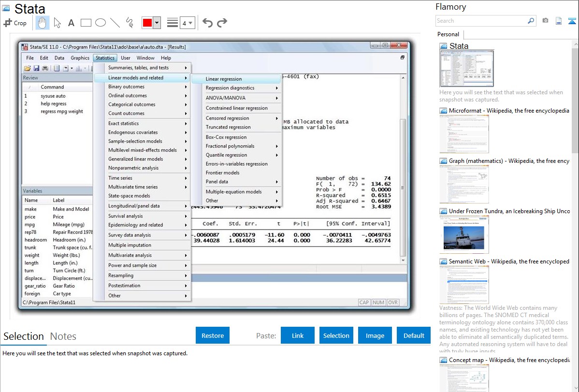This screenshot has width=579, height=392.
Task: Select the arrow pointer tool
Action: pos(57,23)
